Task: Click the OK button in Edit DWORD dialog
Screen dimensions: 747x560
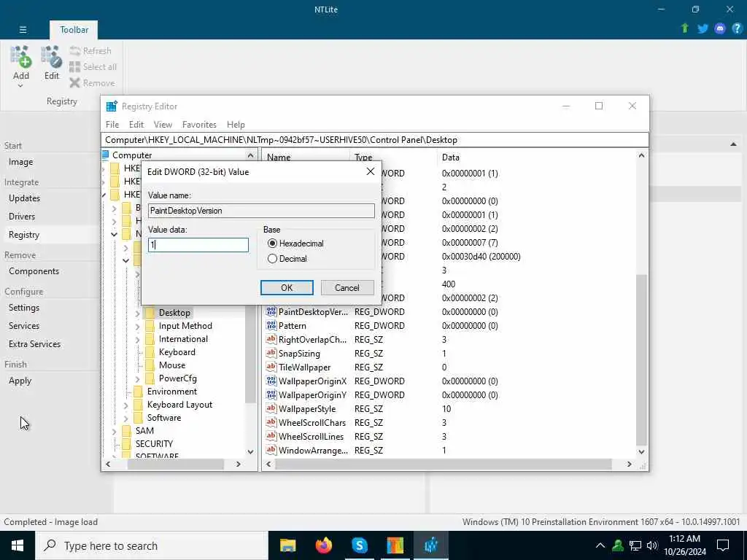Action: pos(287,287)
